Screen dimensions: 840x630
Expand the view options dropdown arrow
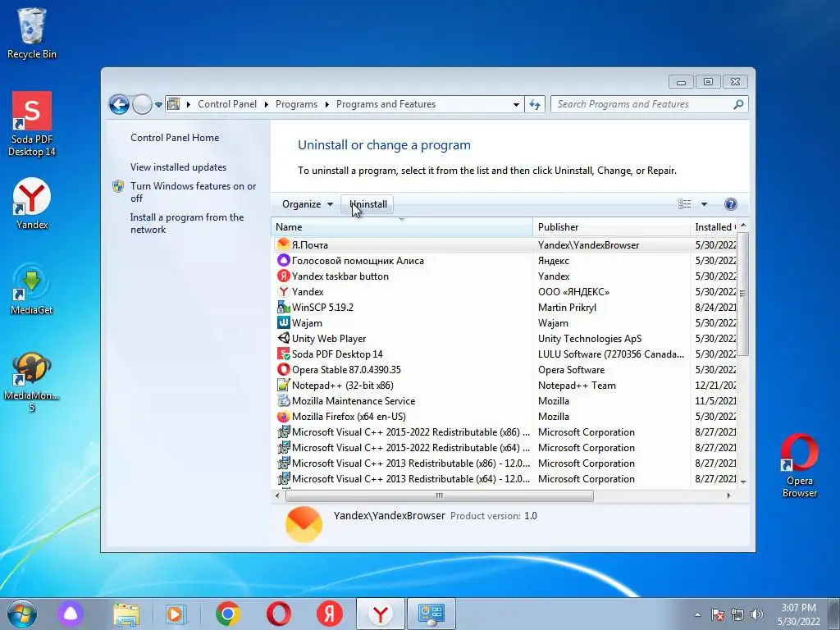coord(704,204)
